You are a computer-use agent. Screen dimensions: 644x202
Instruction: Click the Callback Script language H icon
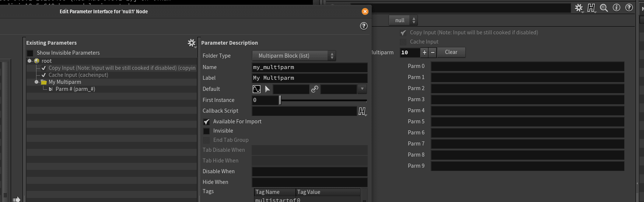(362, 111)
